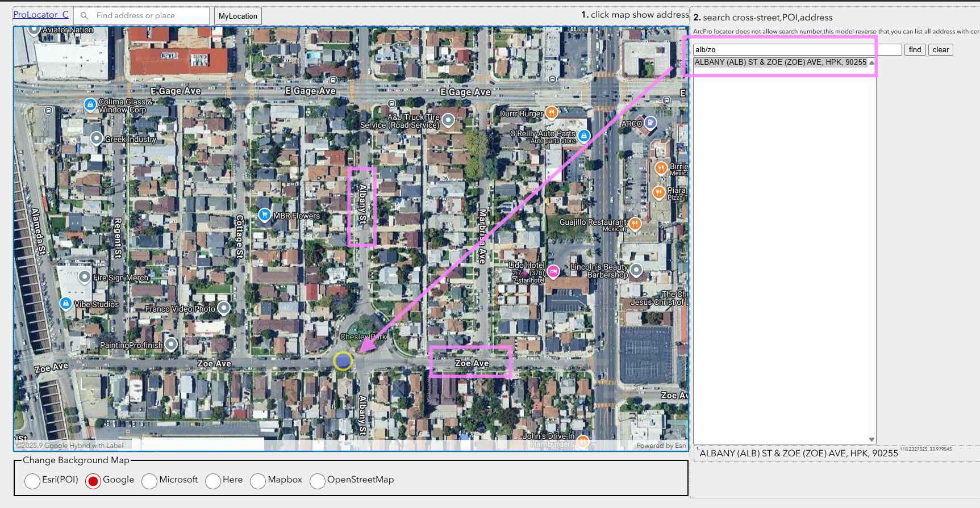Viewport: 980px width, 508px height.
Task: Select the ALBANY ST & ZOE AVE result
Action: (x=780, y=62)
